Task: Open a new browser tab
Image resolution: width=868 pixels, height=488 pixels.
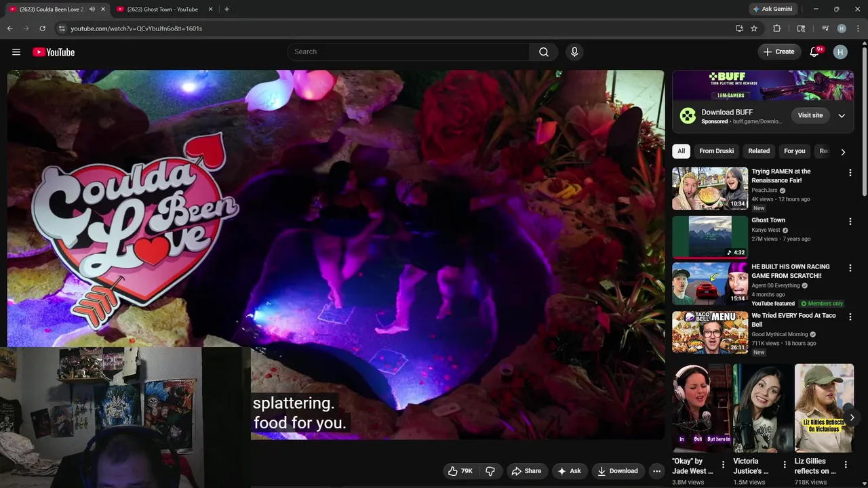Action: click(x=226, y=9)
